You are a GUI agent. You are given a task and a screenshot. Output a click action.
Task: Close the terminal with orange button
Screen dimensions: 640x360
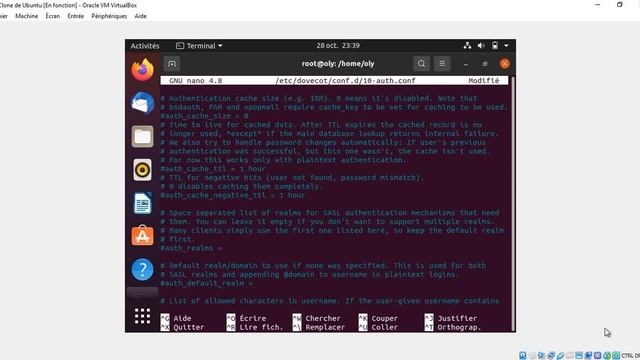coord(504,64)
